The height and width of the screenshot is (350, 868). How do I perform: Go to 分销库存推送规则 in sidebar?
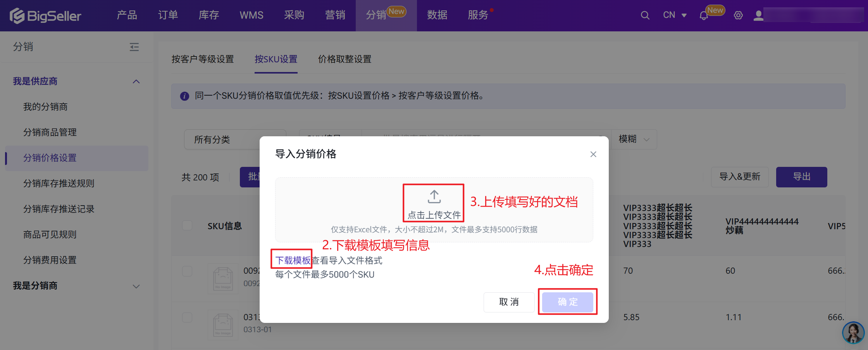click(x=59, y=184)
